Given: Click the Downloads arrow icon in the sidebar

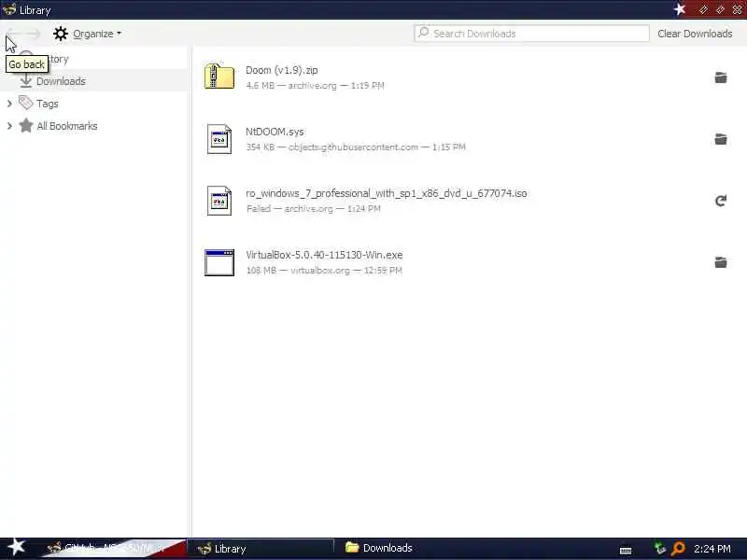Looking at the screenshot, I should coord(26,81).
